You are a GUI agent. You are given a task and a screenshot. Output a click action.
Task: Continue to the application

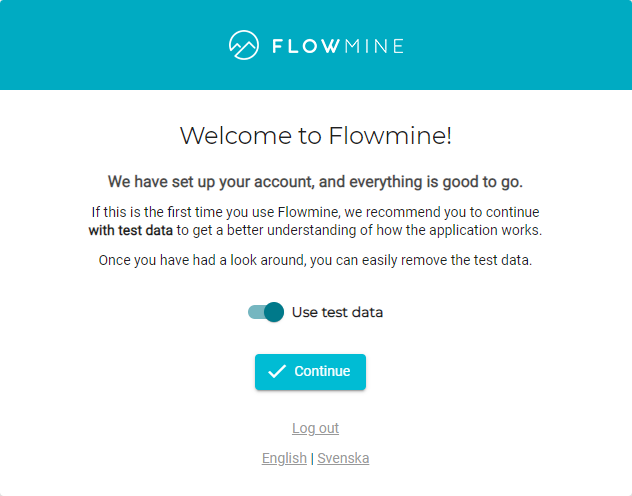310,371
